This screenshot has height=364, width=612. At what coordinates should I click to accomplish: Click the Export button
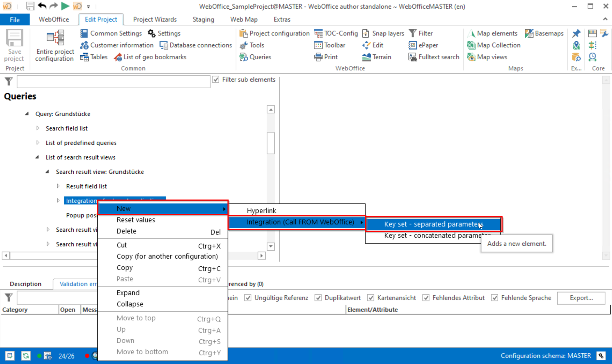[581, 298]
